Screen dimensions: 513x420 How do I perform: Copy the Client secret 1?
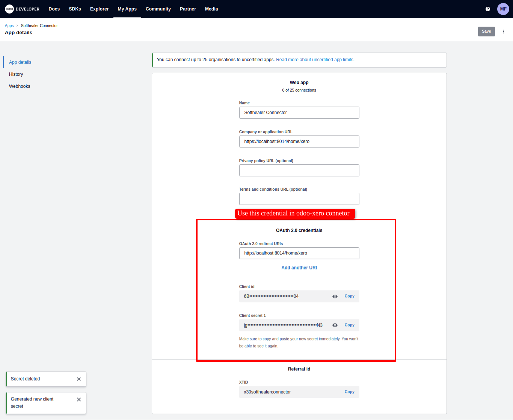click(350, 325)
